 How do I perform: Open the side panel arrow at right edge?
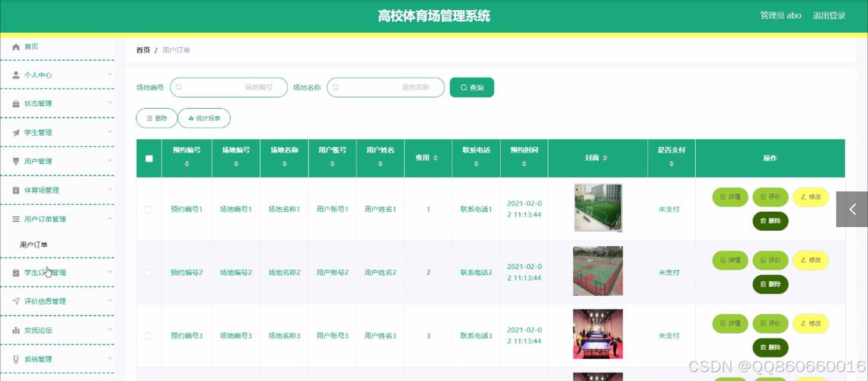(x=852, y=210)
